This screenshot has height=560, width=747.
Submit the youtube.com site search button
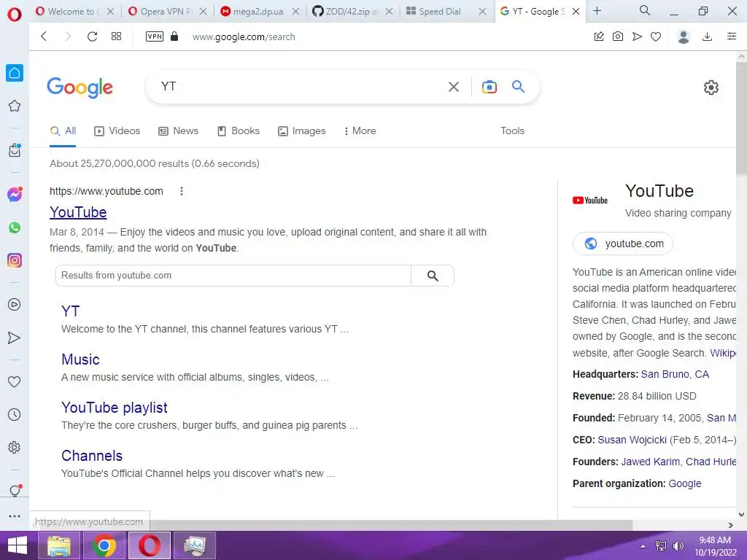[x=433, y=276]
